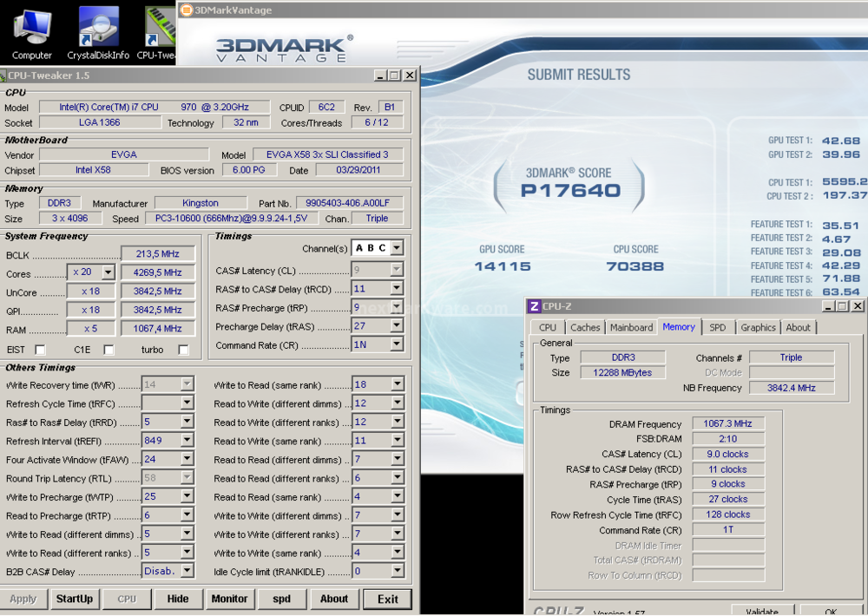Click the BCLK value 213,5 MHz

pos(158,254)
